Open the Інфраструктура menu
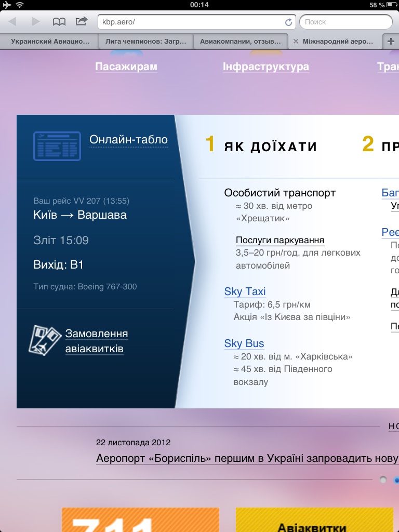Viewport: 399px width, 532px height. click(266, 66)
